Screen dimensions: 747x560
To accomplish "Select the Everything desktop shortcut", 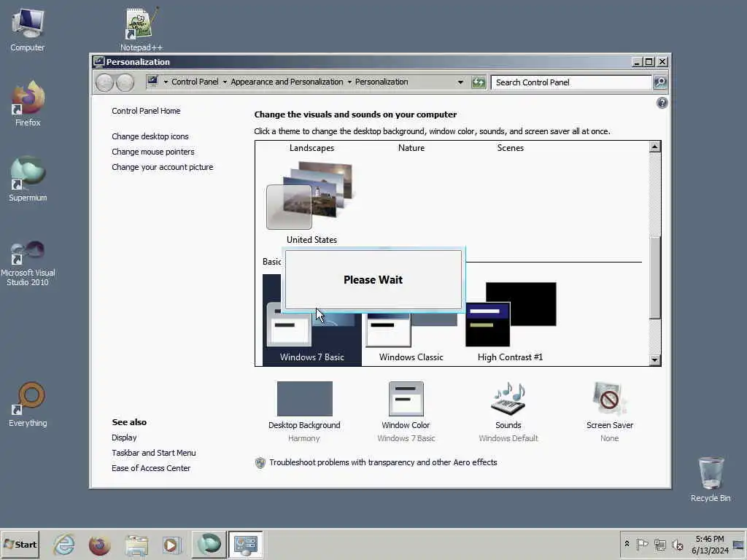I will pos(28,405).
